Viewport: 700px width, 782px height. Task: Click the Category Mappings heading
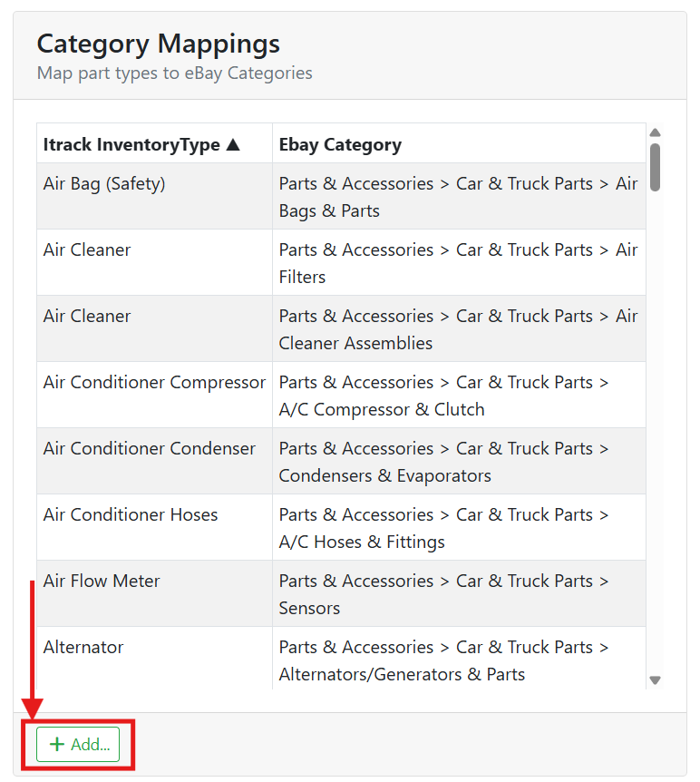[159, 44]
